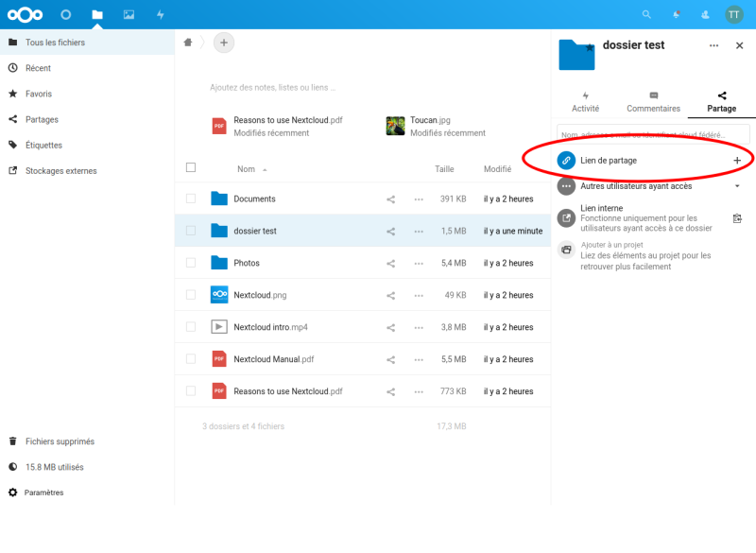
Task: Open the dossier test sidebar options menu
Action: [713, 45]
